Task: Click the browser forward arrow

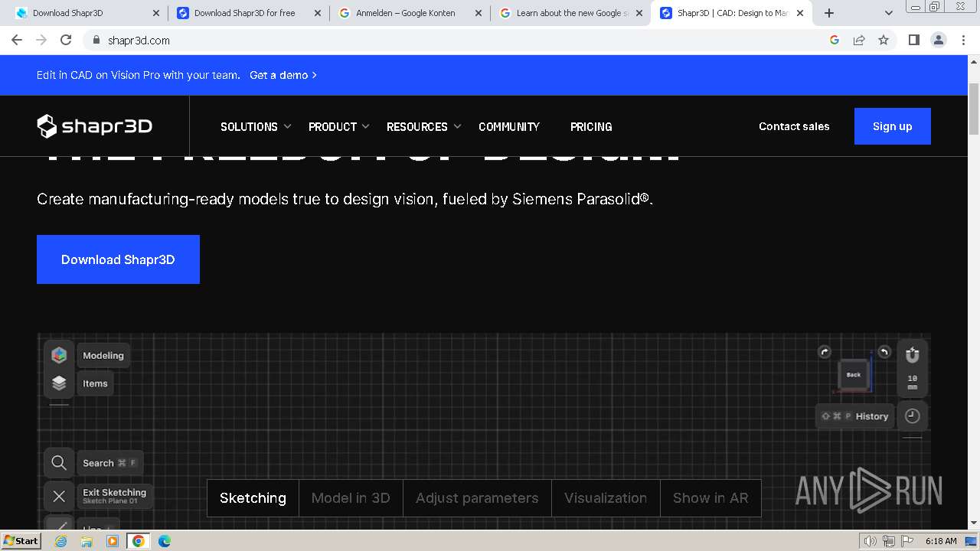Action: click(x=41, y=40)
